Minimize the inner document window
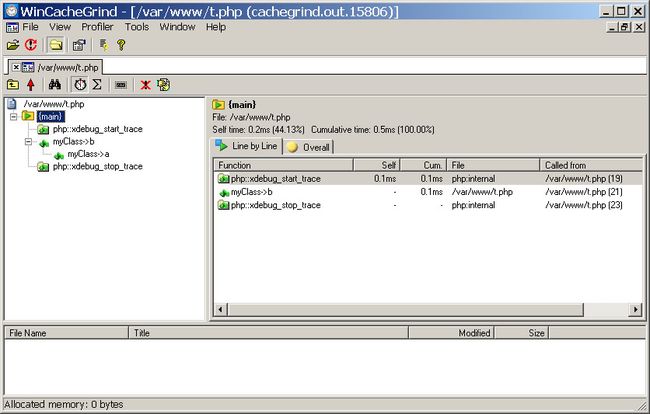Viewport: 650px width, 414px height. [x=612, y=27]
